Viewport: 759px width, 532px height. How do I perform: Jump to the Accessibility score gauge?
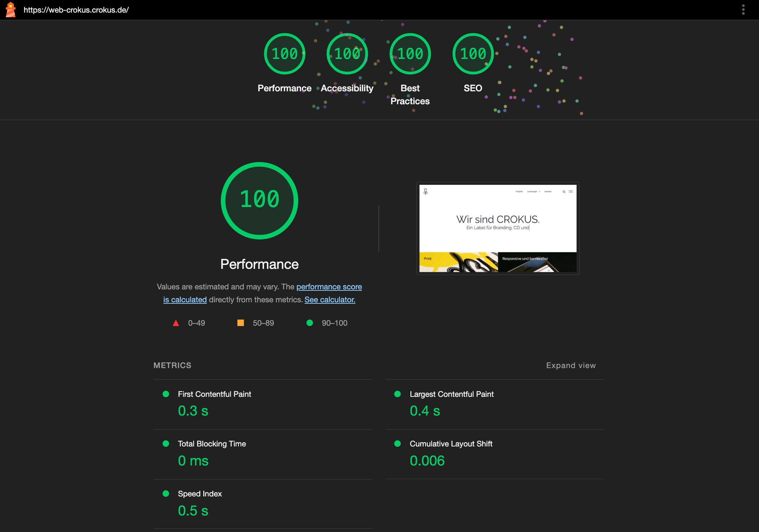click(347, 54)
